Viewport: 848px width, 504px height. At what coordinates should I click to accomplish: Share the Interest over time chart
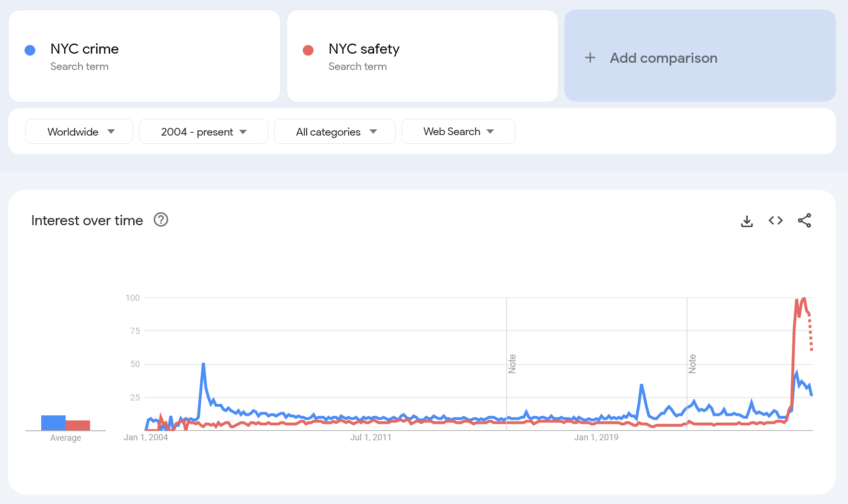pos(804,220)
